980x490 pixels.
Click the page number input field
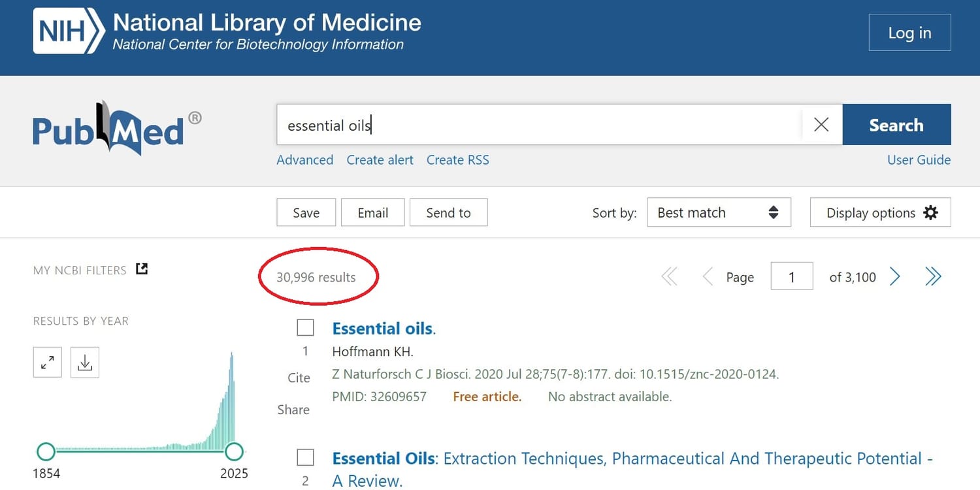coord(791,277)
